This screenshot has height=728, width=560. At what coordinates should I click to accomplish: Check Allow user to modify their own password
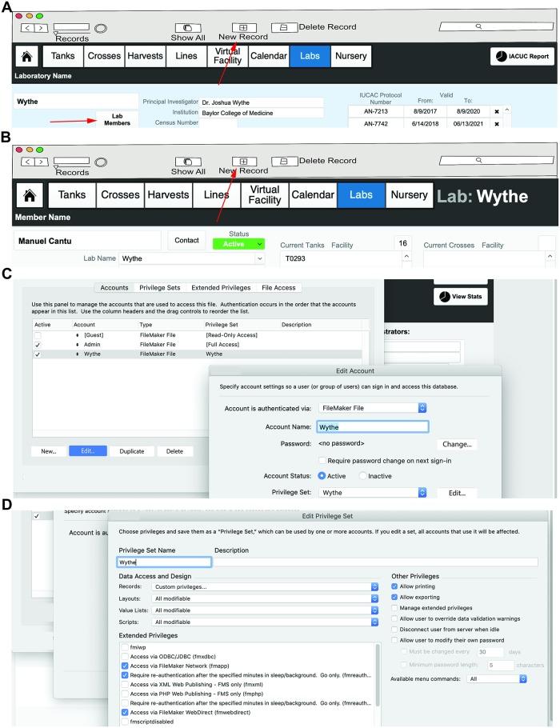(x=394, y=640)
